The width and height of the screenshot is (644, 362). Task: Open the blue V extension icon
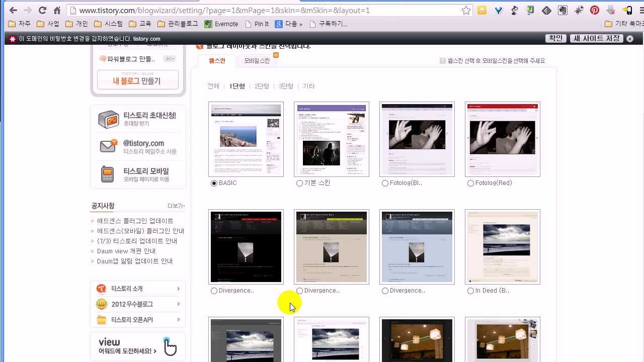point(498,10)
